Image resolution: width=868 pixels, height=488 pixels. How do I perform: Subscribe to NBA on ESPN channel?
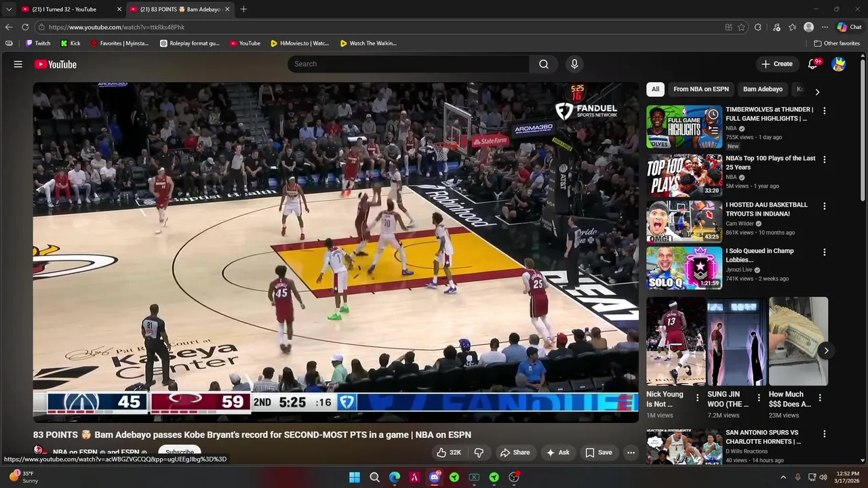tap(180, 452)
